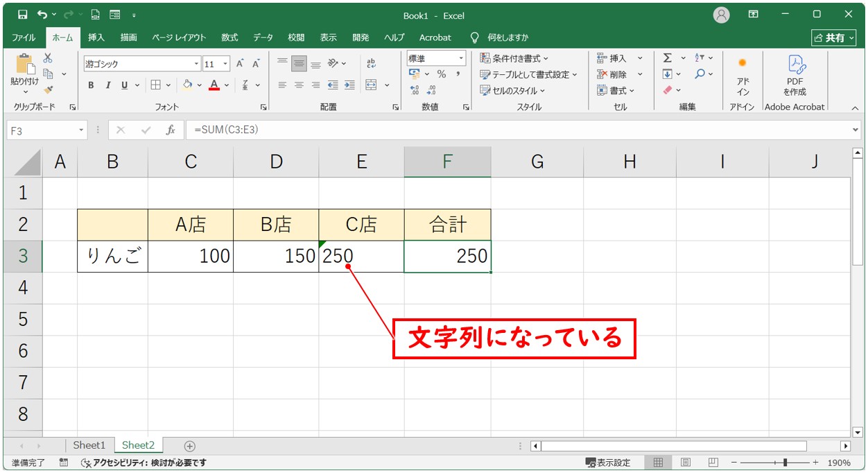Screen dimensions: 868x473
Task: Click the Cut scissors icon
Action: point(48,58)
